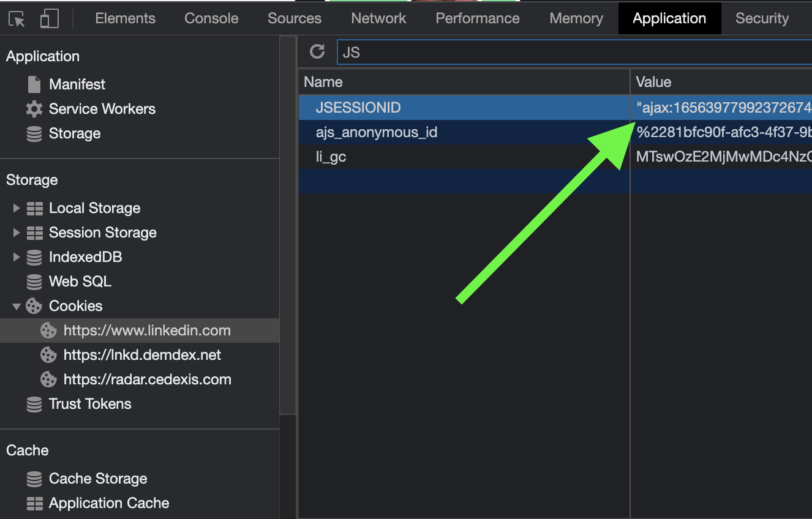Screen dimensions: 812x519
Task: Switch to the Console tab
Action: coord(211,18)
